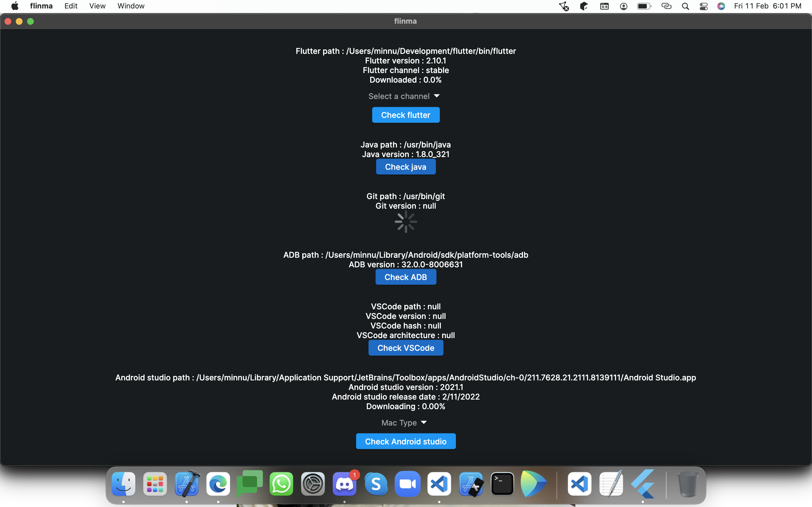Open the flinma application menu

point(41,6)
